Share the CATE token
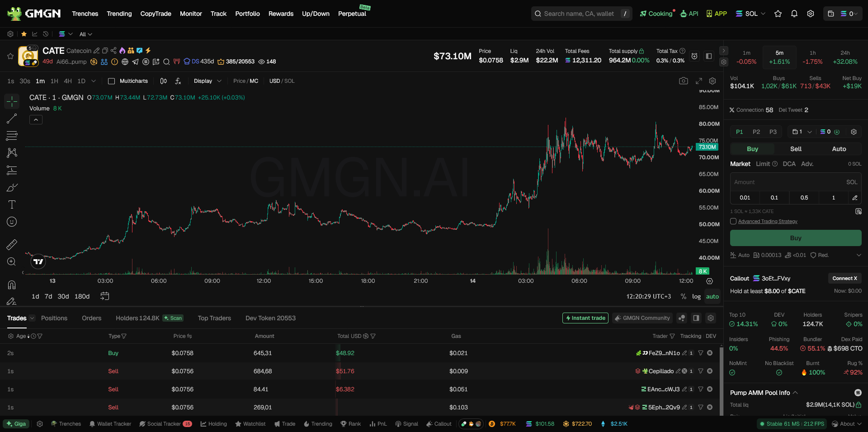This screenshot has width=868, height=432. pos(113,51)
